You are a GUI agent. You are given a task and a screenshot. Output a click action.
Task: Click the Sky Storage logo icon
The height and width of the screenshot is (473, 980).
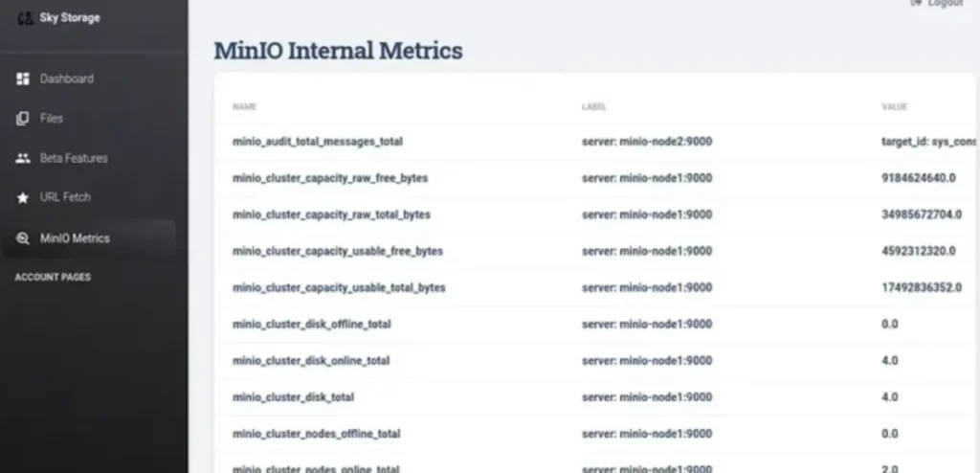pos(25,18)
